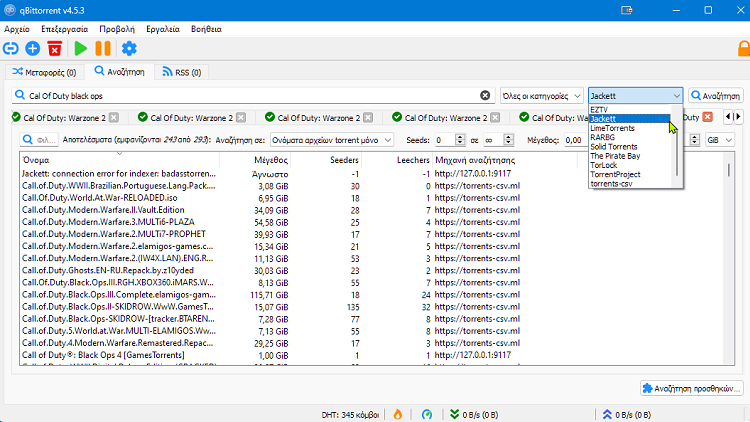Click plugin dropdown list scrollbar

pos(677,146)
